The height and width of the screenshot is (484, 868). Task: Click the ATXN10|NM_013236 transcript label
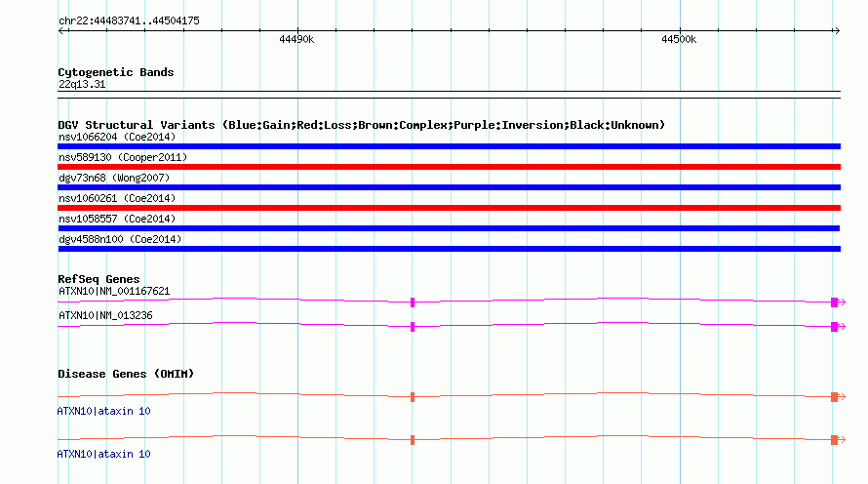105,315
